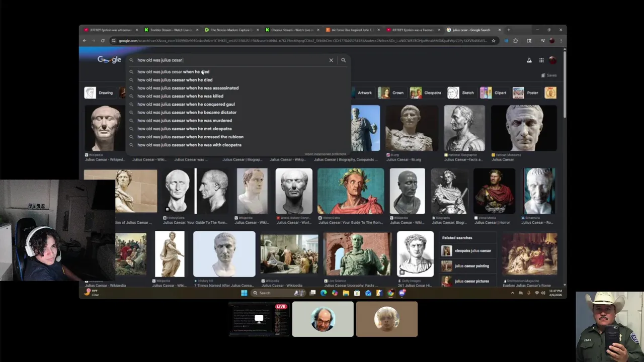The height and width of the screenshot is (362, 644).
Task: Bookmark this page with the star icon
Action: point(494,41)
